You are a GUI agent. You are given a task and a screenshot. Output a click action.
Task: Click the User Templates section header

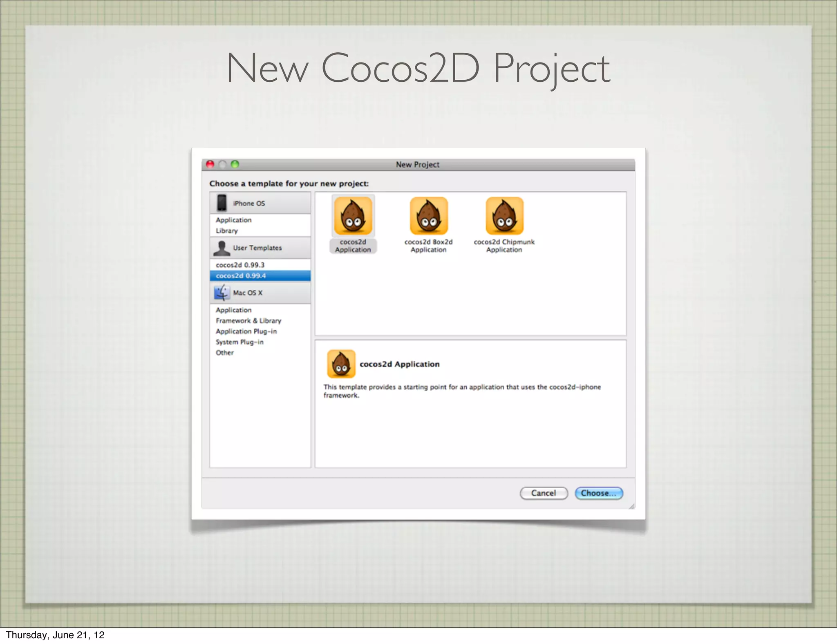coord(260,248)
